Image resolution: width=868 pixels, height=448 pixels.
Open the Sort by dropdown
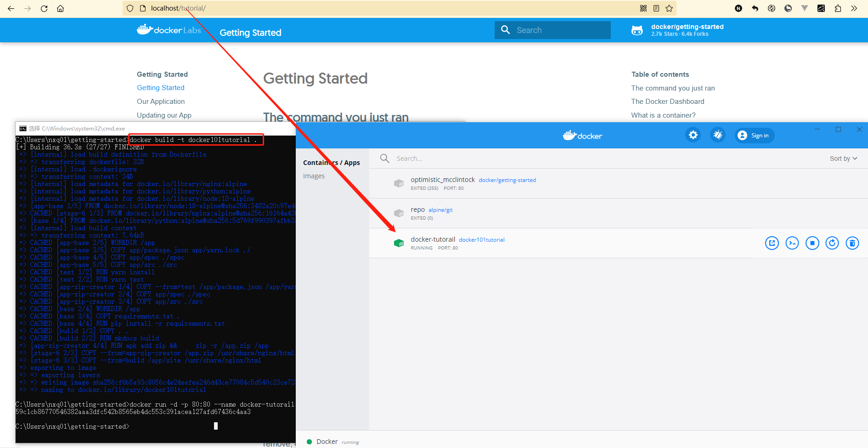tap(843, 159)
